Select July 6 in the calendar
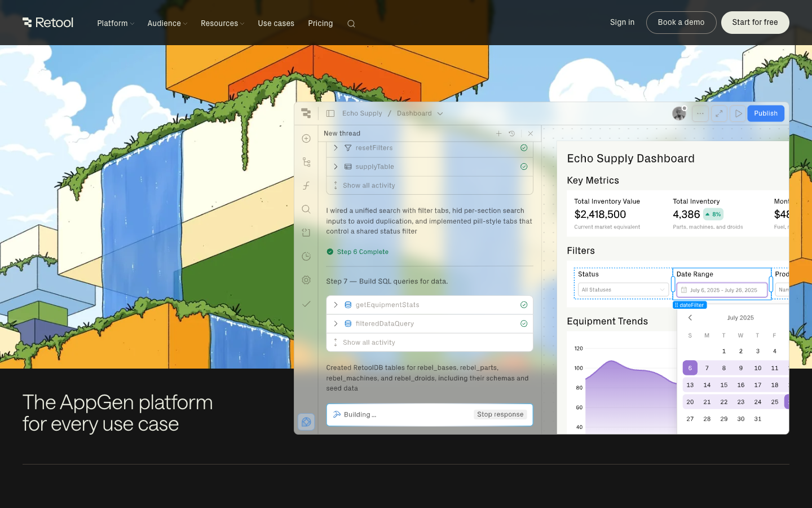The image size is (812, 508). 690,368
